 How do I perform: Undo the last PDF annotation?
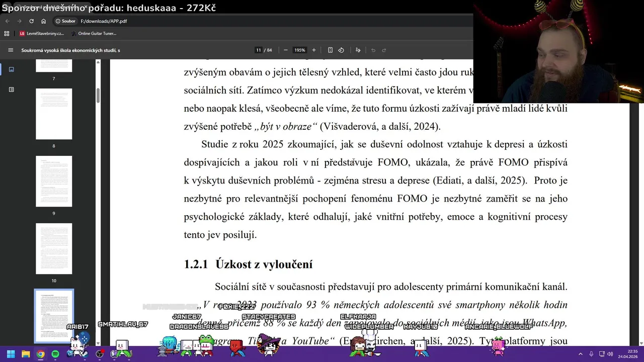point(373,50)
